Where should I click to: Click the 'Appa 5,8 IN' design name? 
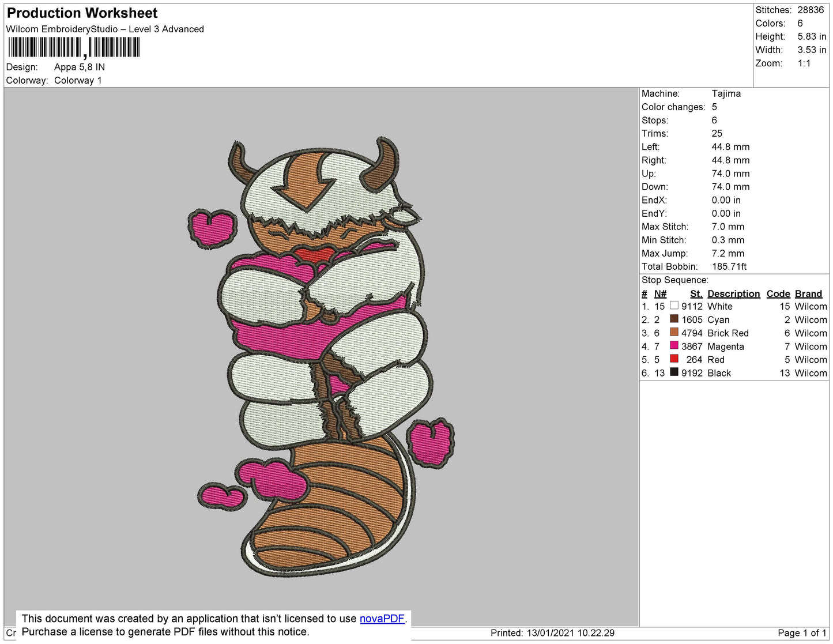80,67
